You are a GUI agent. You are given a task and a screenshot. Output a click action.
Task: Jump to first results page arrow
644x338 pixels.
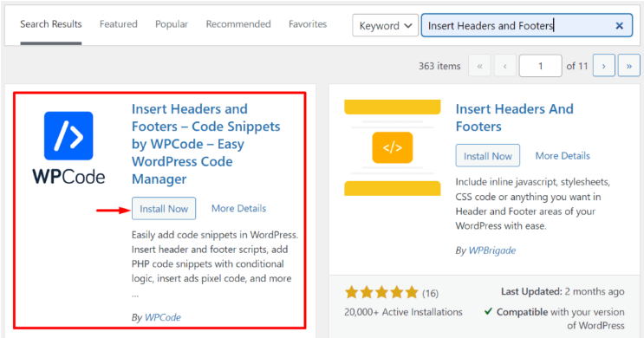[x=479, y=66]
